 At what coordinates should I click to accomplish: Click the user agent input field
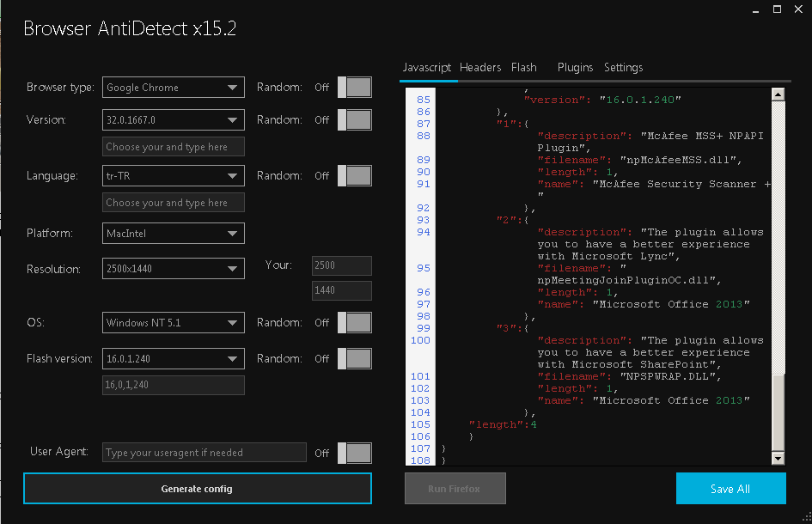tap(204, 453)
